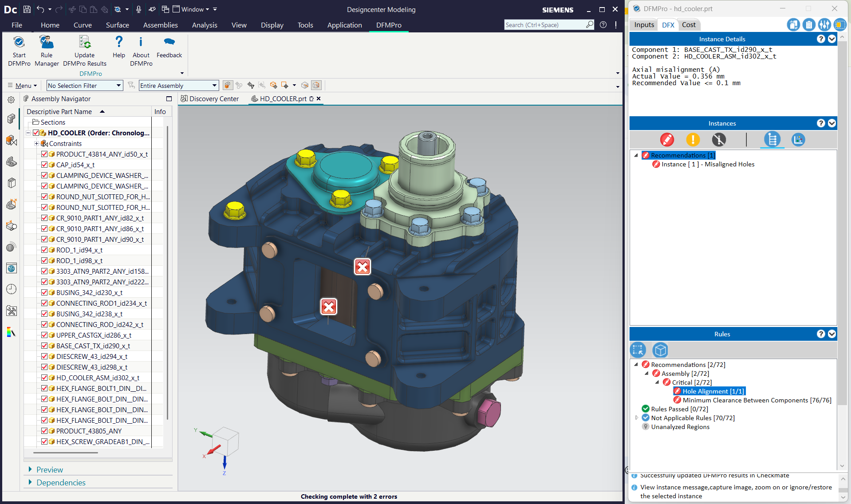Switch to the Cost tab
Image resolution: width=851 pixels, height=504 pixels.
689,25
